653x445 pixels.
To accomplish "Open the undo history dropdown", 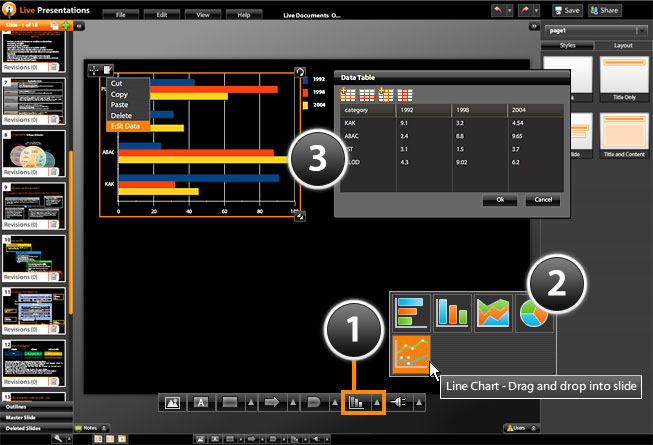I will point(510,10).
